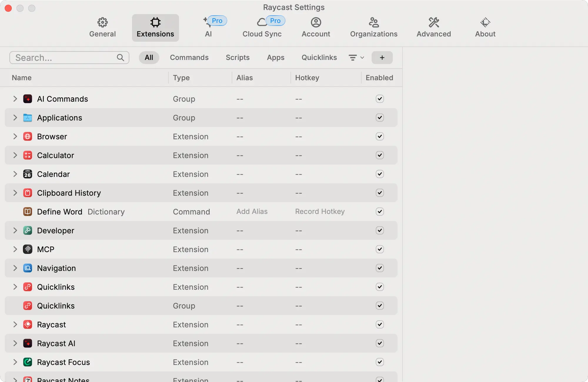The height and width of the screenshot is (382, 588).
Task: Open the filter options dropdown
Action: pyautogui.click(x=356, y=58)
